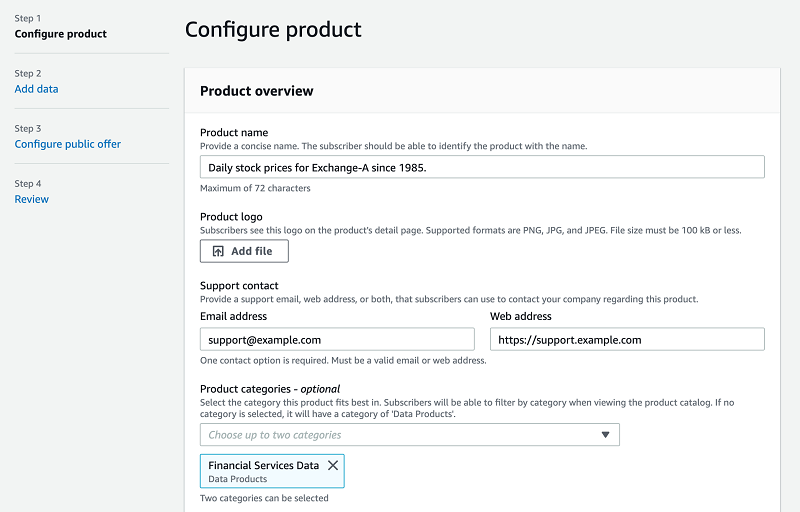Open the Configure public offer step
This screenshot has height=512, width=800.
67,144
